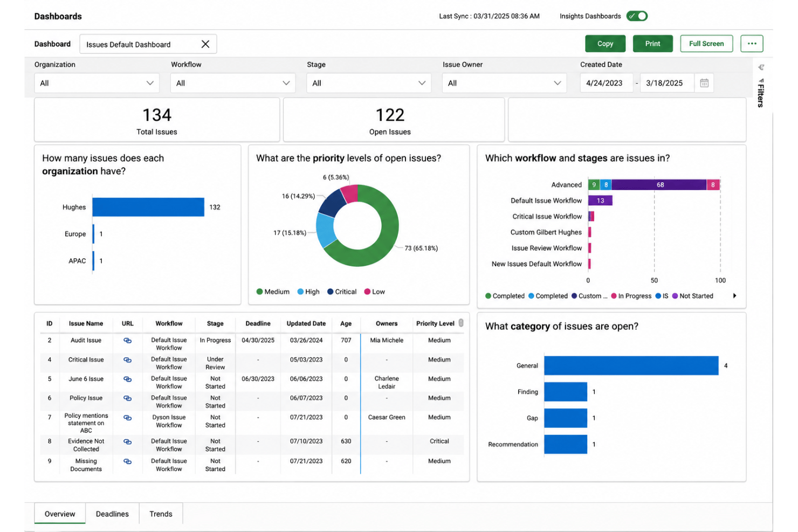Click the Print button
798x532 pixels.
coord(652,44)
